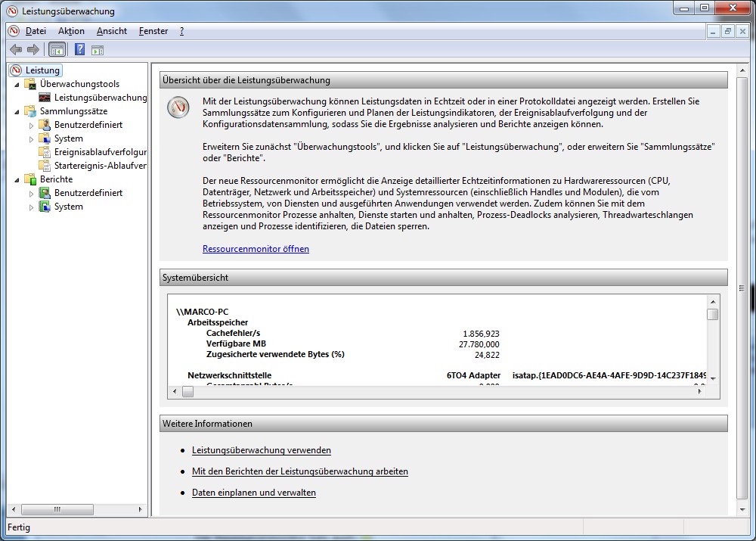The height and width of the screenshot is (541, 756).
Task: Click the app icon in the title bar
Action: (x=12, y=11)
